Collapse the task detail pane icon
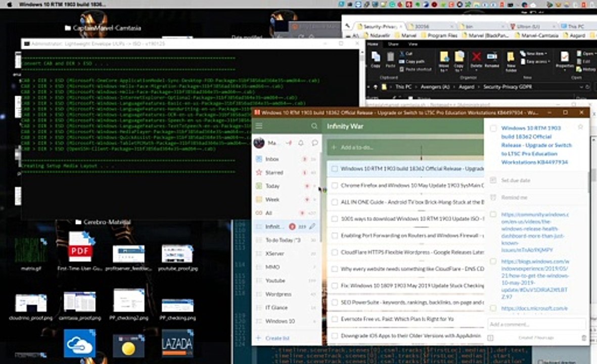Screen dimensions: 597x364 (x=490, y=338)
